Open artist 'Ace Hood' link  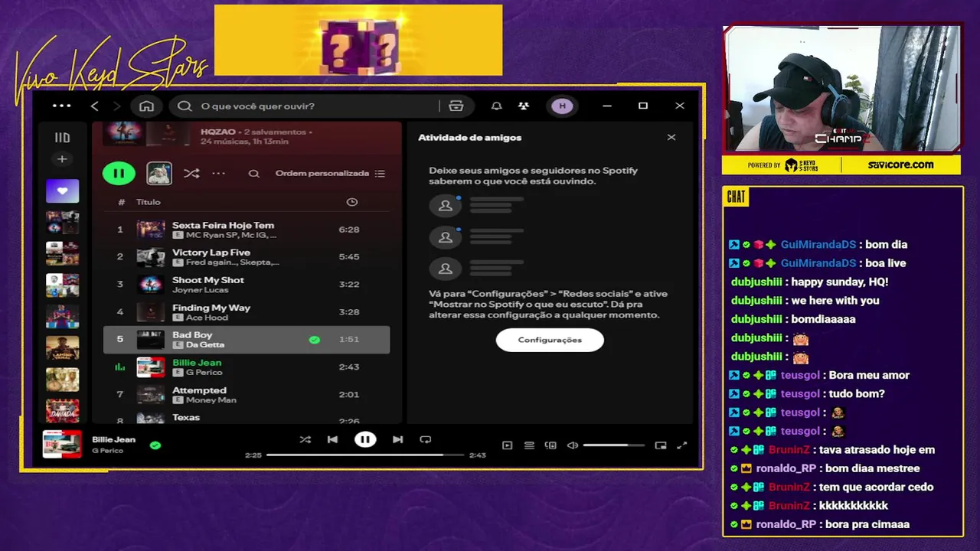coord(207,318)
